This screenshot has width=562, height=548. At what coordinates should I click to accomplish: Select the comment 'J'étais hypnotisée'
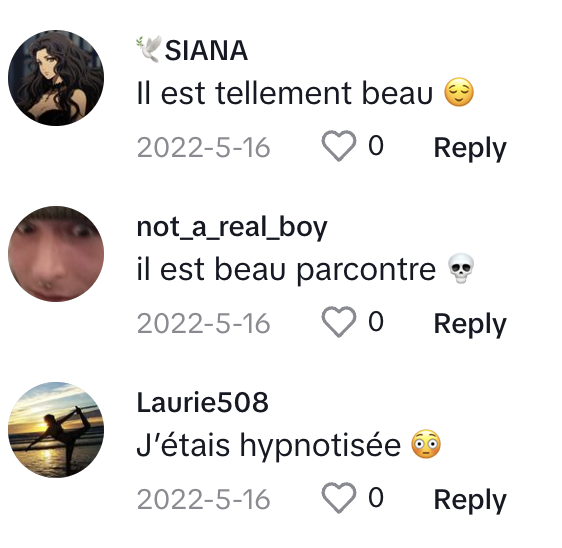269,445
